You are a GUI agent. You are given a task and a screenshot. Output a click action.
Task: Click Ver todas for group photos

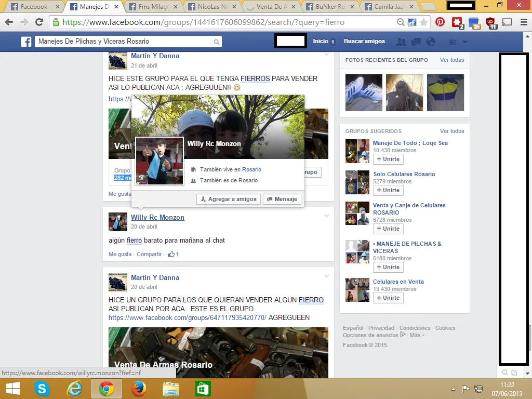pyautogui.click(x=451, y=60)
